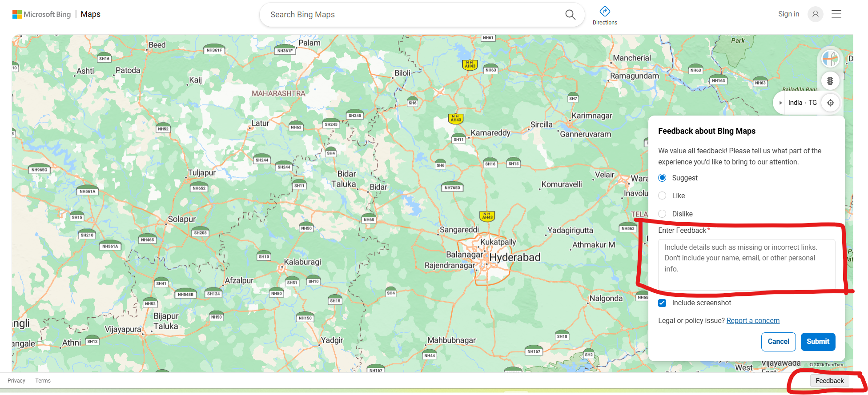The width and height of the screenshot is (868, 395).
Task: Click the search magnifier icon
Action: pyautogui.click(x=570, y=15)
